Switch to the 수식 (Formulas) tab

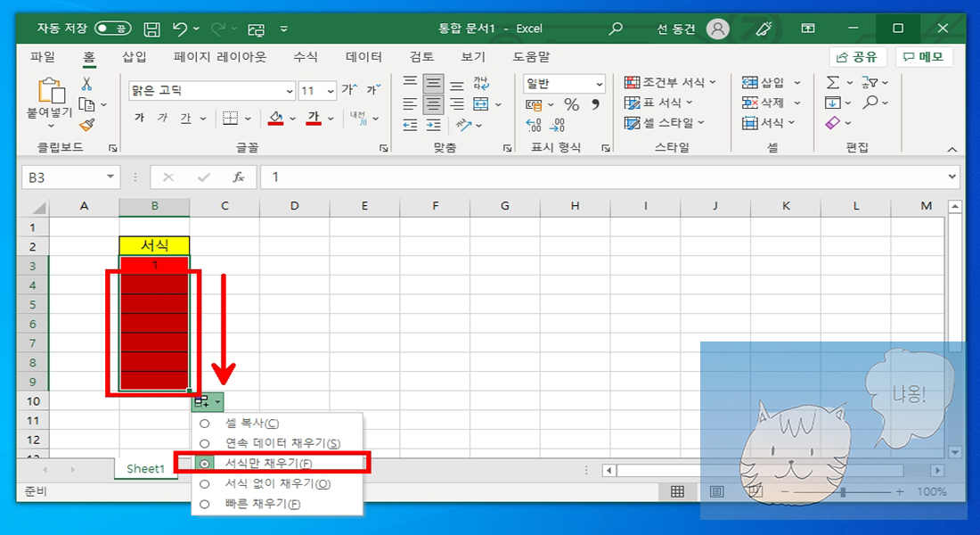(305, 57)
